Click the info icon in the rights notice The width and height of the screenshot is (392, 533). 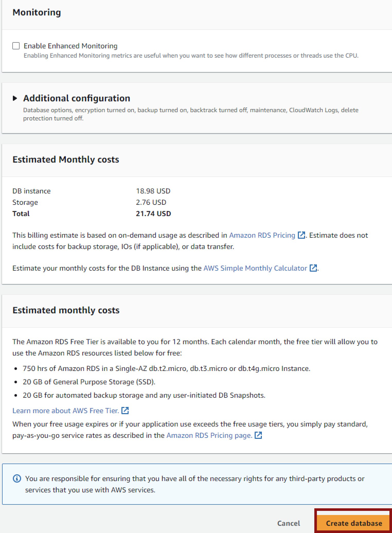17,478
